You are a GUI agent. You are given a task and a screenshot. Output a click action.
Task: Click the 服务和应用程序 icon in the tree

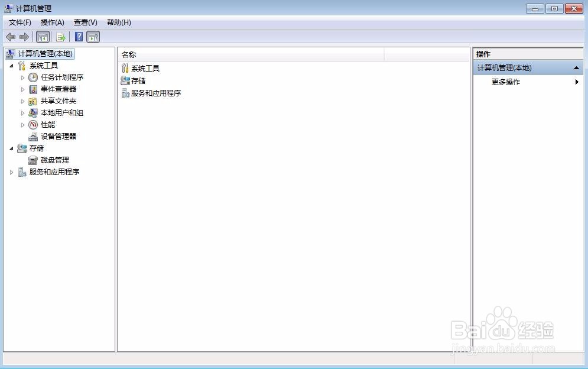(x=22, y=172)
